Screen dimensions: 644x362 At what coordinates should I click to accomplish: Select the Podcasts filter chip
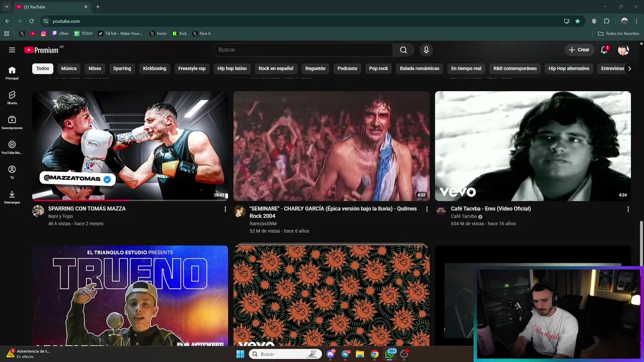click(x=347, y=68)
